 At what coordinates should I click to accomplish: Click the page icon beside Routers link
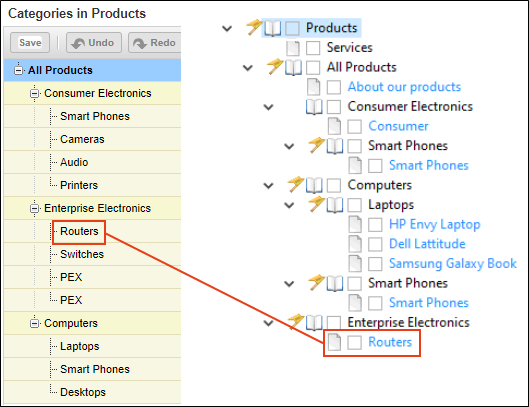[334, 342]
